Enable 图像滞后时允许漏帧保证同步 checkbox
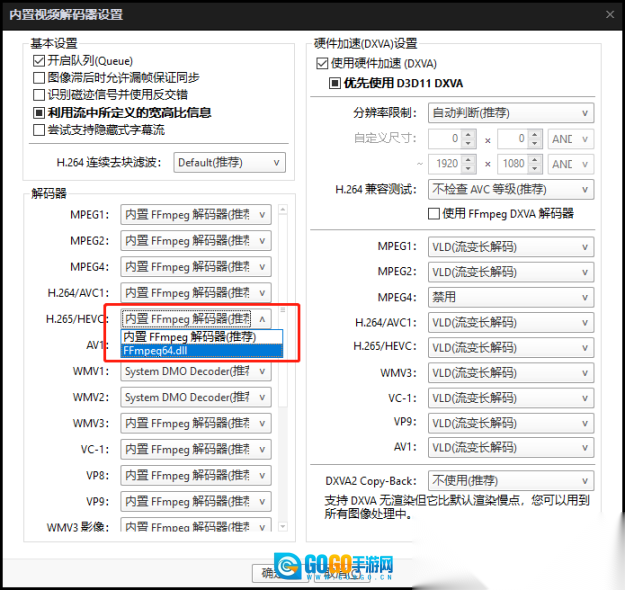Viewport: 625px width, 590px height. 39,78
